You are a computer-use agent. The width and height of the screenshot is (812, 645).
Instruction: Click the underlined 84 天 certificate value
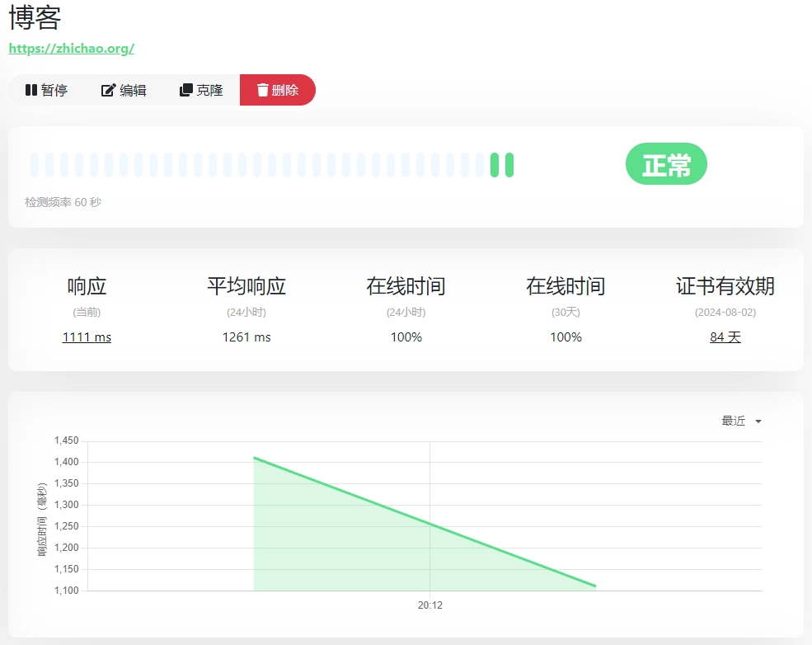(725, 337)
